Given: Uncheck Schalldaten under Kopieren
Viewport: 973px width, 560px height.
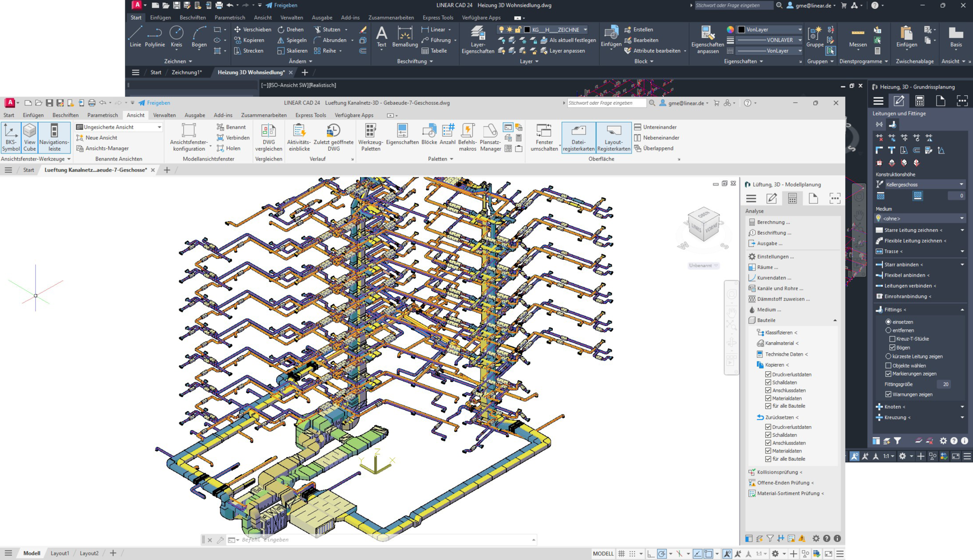Looking at the screenshot, I should point(769,382).
